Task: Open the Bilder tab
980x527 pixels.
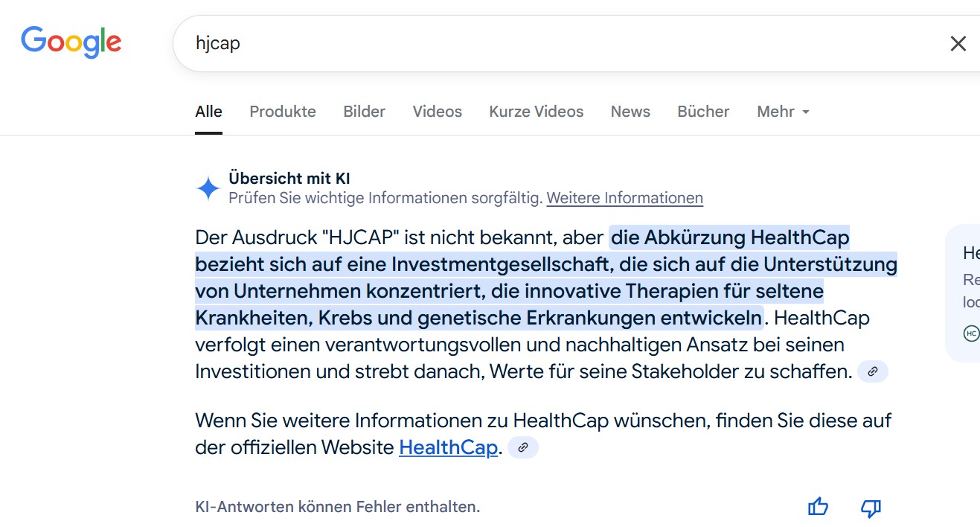Action: pos(364,112)
